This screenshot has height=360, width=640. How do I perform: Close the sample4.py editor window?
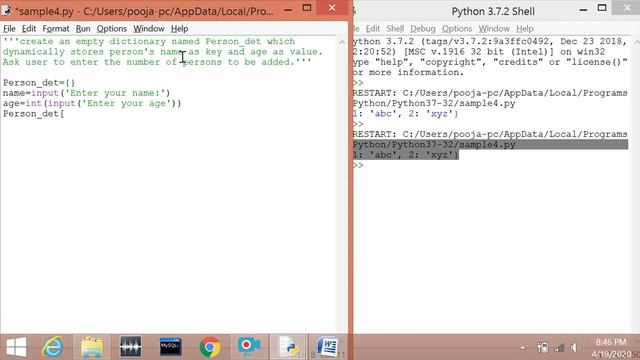point(332,8)
